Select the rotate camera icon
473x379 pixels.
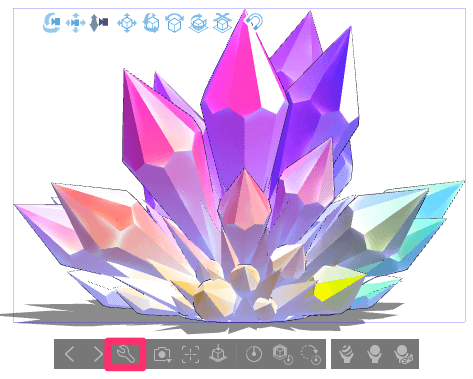point(52,23)
